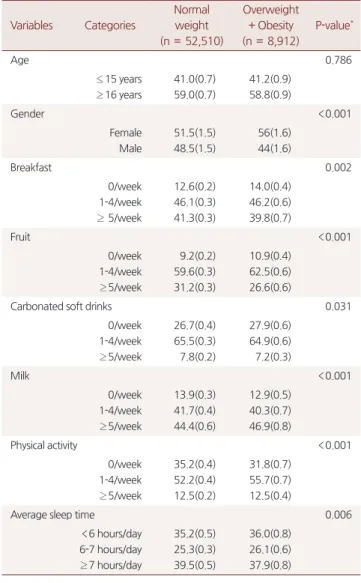Click the Female category cell
361x583 pixels.
[126, 133]
